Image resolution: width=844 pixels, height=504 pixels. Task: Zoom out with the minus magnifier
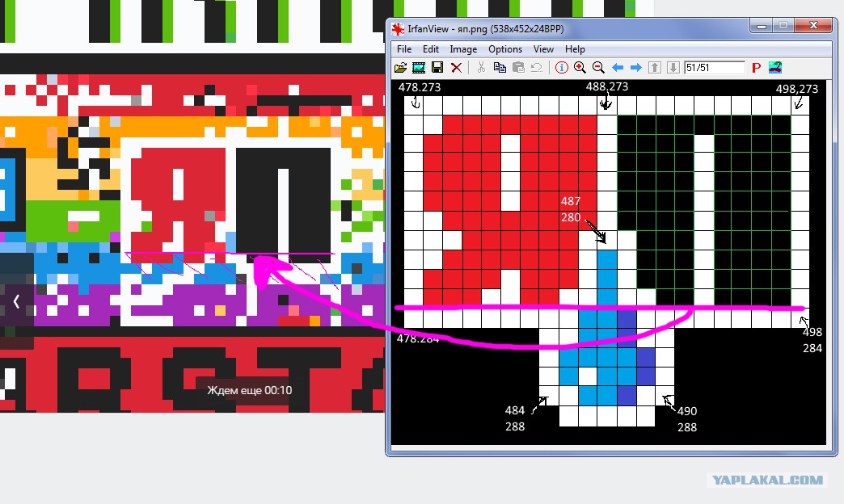tap(598, 67)
